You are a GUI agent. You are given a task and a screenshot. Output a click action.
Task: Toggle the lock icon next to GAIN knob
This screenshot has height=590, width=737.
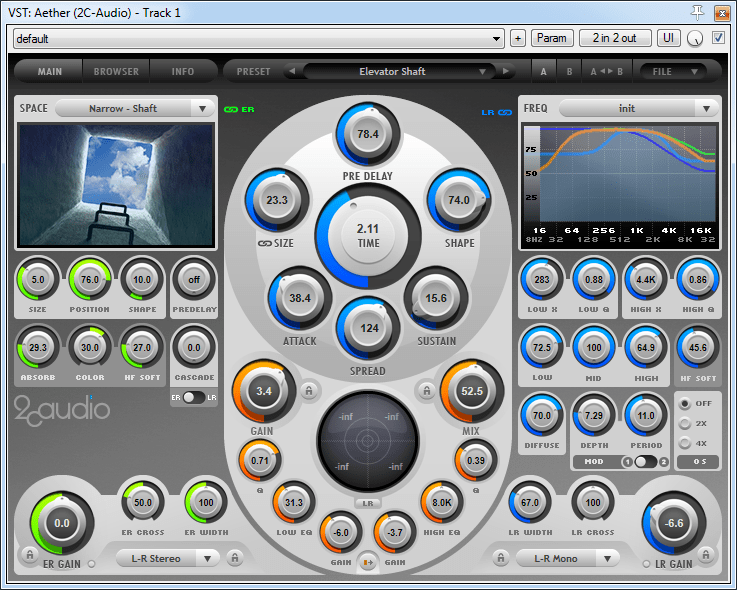click(x=309, y=390)
